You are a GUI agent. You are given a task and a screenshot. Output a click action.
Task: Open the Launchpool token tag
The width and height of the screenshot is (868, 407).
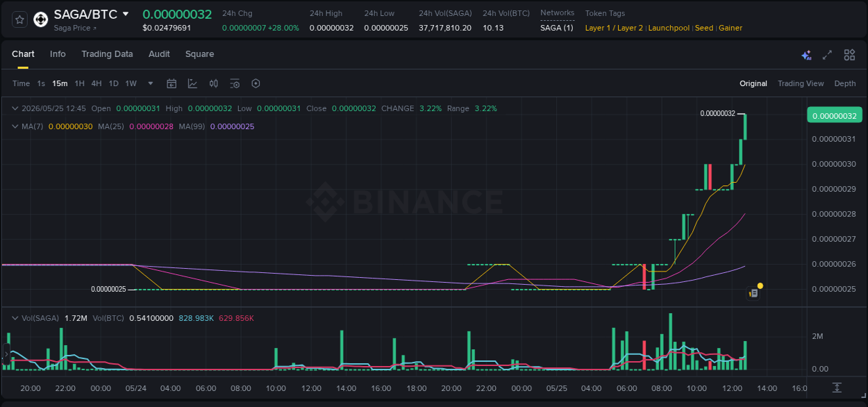point(669,28)
